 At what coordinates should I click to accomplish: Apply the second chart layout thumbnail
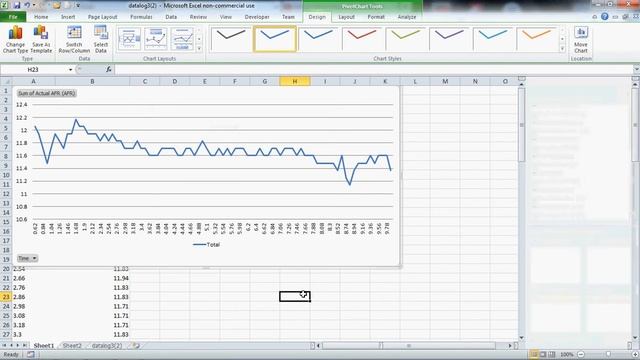(x=156, y=39)
